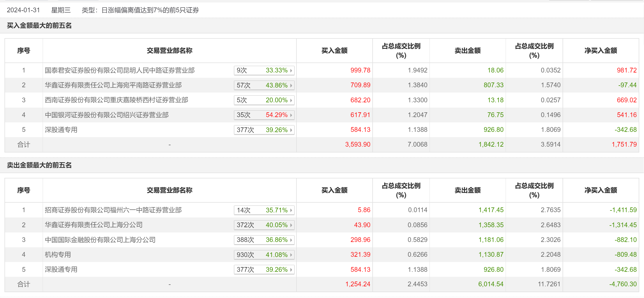Expand the 372次 40.05% stats box
This screenshot has height=298, width=644.
coord(264,225)
